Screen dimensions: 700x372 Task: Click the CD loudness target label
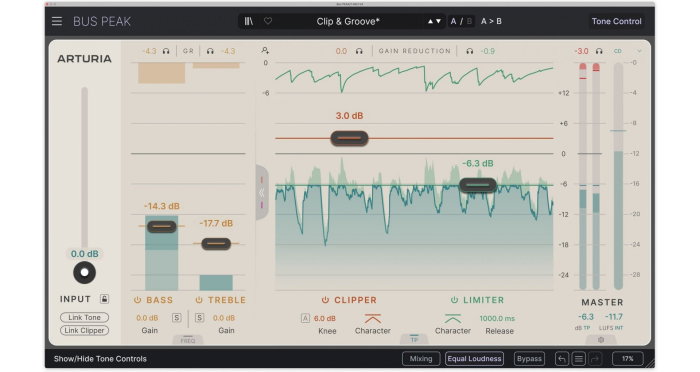click(618, 51)
